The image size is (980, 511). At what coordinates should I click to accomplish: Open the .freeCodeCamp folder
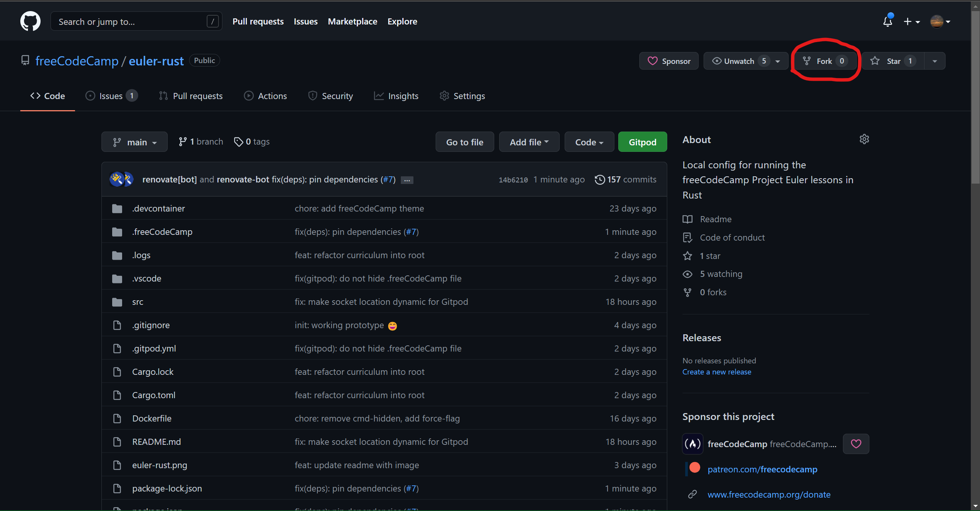point(162,232)
